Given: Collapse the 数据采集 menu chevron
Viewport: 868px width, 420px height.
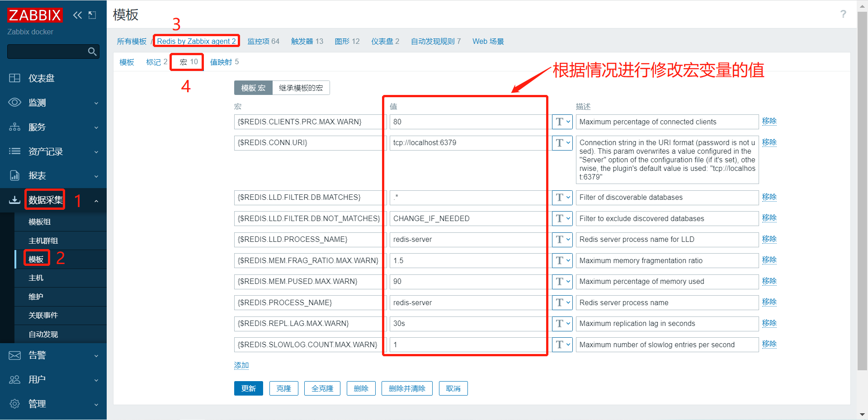Looking at the screenshot, I should pyautogui.click(x=96, y=200).
